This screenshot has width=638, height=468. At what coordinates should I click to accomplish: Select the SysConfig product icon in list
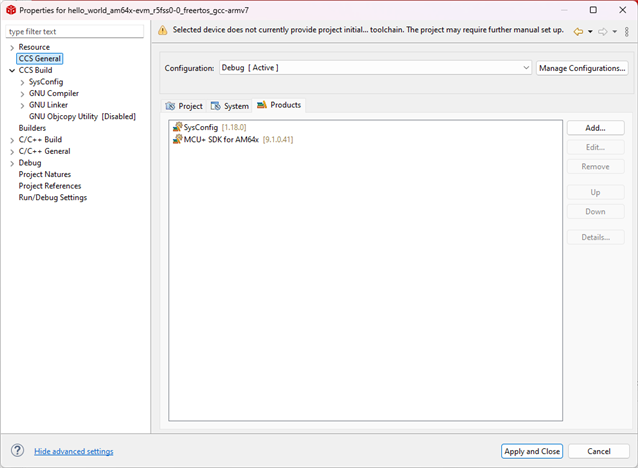tap(177, 127)
